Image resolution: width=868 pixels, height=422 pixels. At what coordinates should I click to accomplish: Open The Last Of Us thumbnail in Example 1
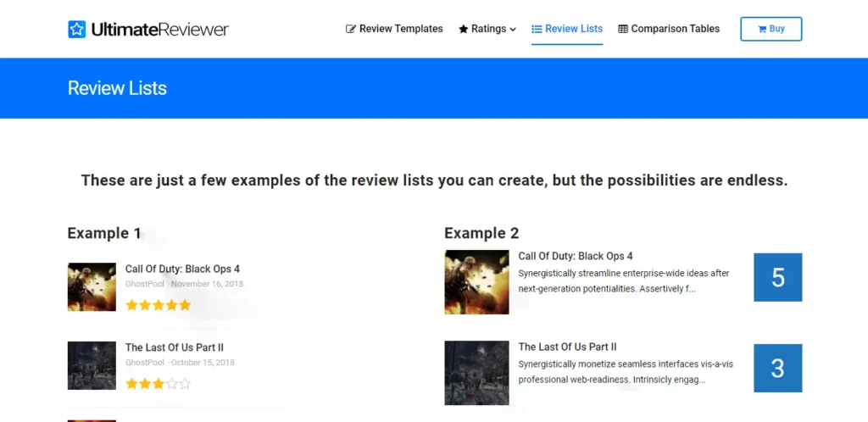(92, 365)
